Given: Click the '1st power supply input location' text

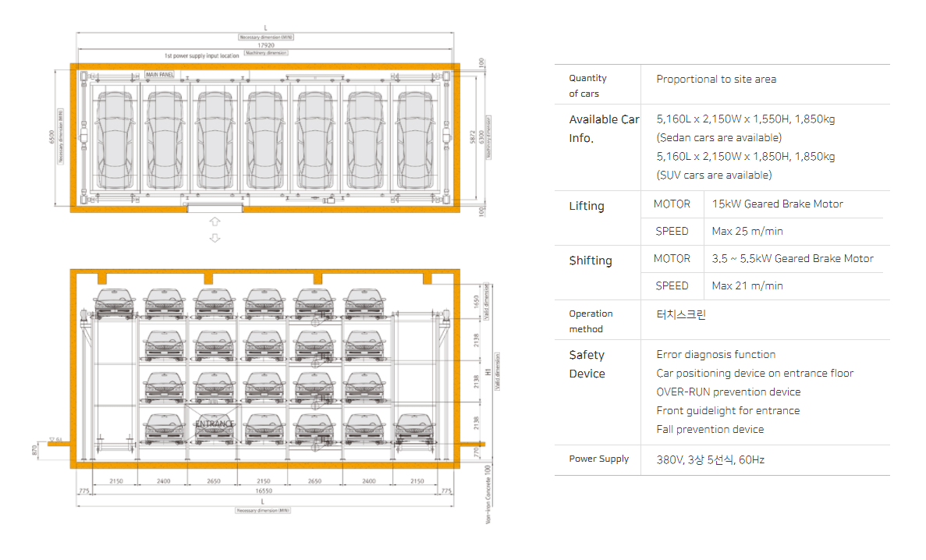Looking at the screenshot, I should 202,56.
